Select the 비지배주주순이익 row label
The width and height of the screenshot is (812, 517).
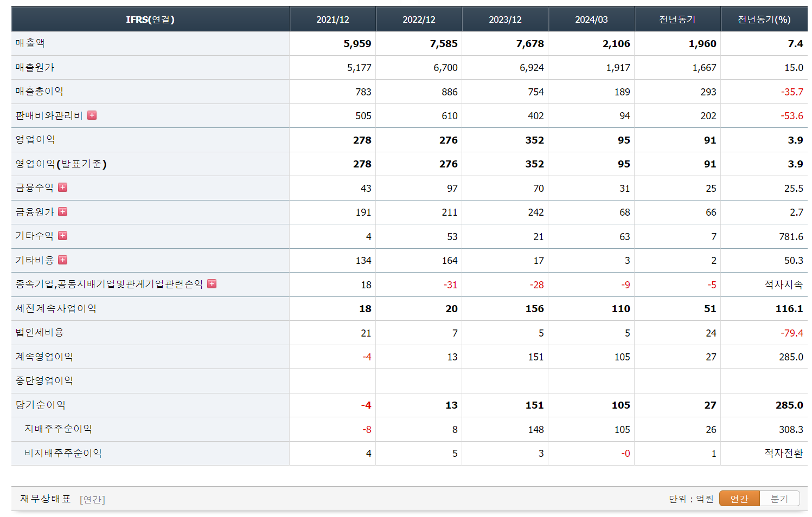tap(63, 453)
